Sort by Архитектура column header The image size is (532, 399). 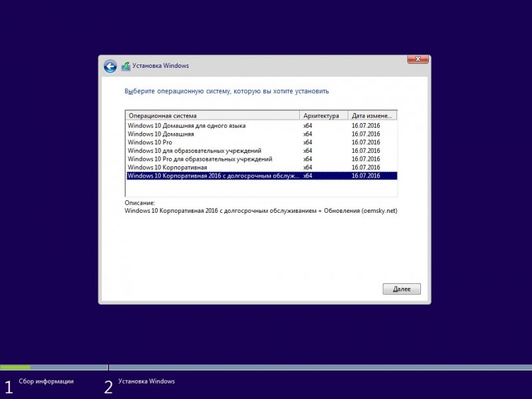pos(324,115)
